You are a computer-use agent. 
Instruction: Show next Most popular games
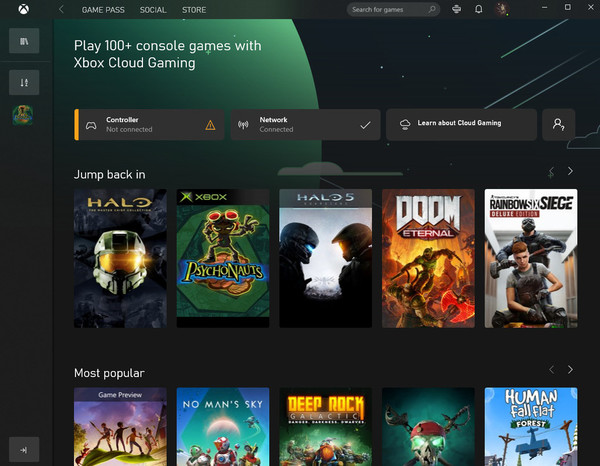(570, 370)
